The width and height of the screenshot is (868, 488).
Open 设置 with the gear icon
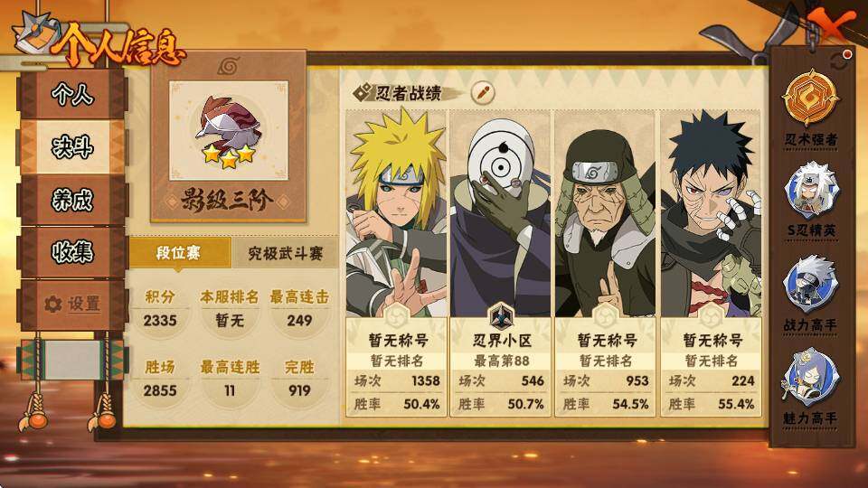(72, 305)
